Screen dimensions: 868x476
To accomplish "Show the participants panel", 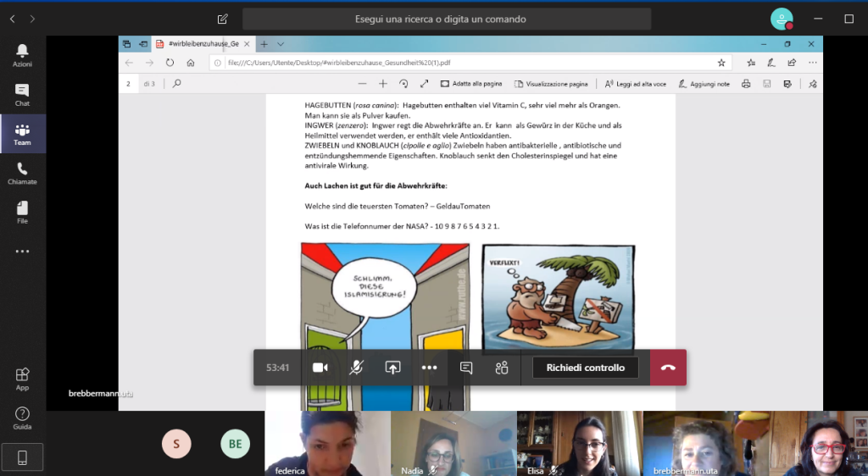I will coord(502,368).
